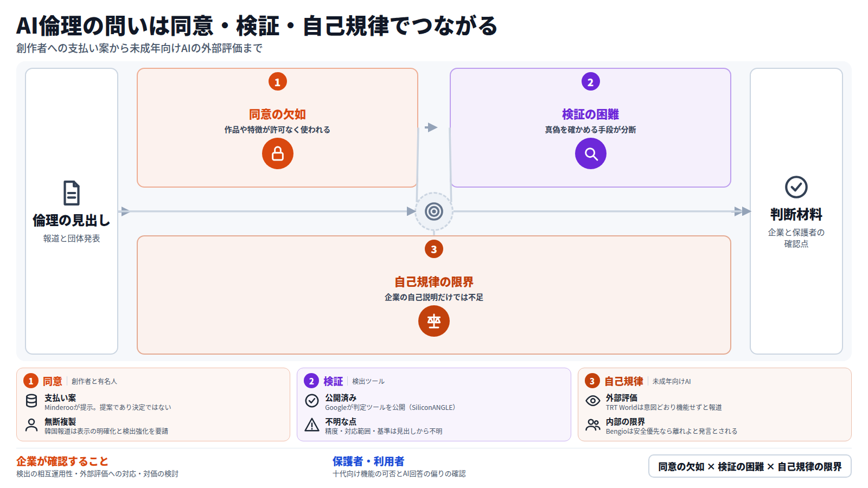This screenshot has width=868, height=488.
Task: Click the 検証の困難 card title
Action: click(590, 114)
